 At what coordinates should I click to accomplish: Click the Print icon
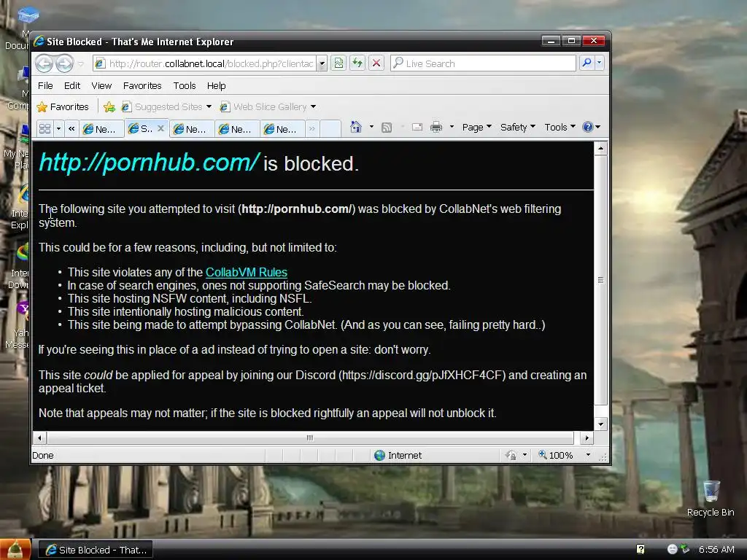tap(436, 127)
